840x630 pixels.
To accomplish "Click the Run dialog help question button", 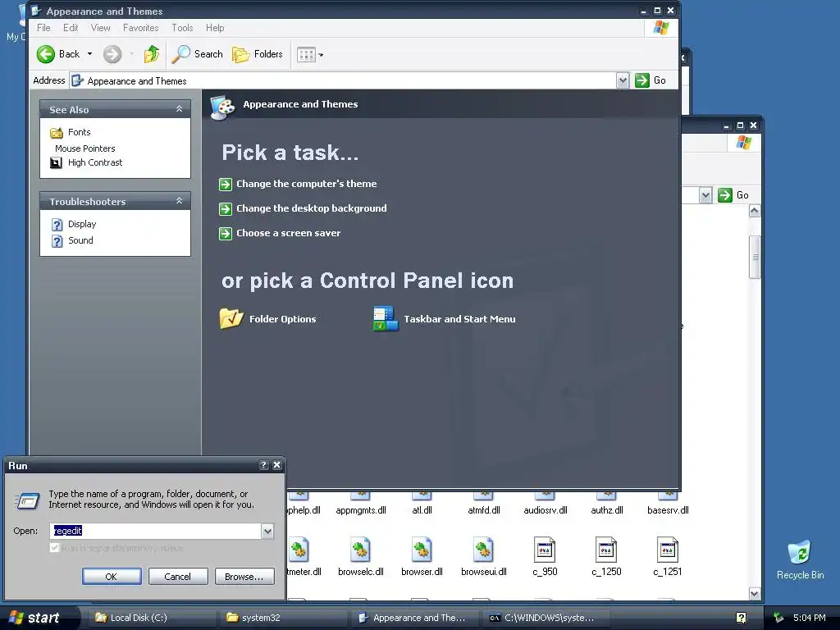I will pyautogui.click(x=263, y=465).
